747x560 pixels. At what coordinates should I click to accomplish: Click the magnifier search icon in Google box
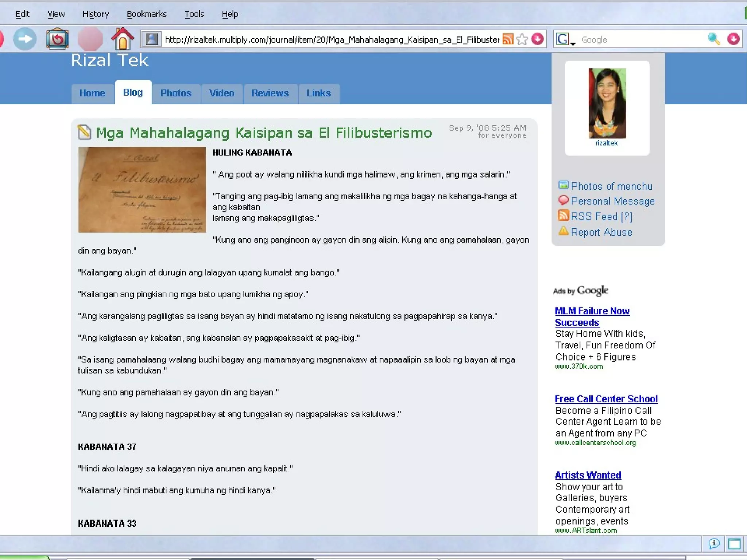click(713, 39)
